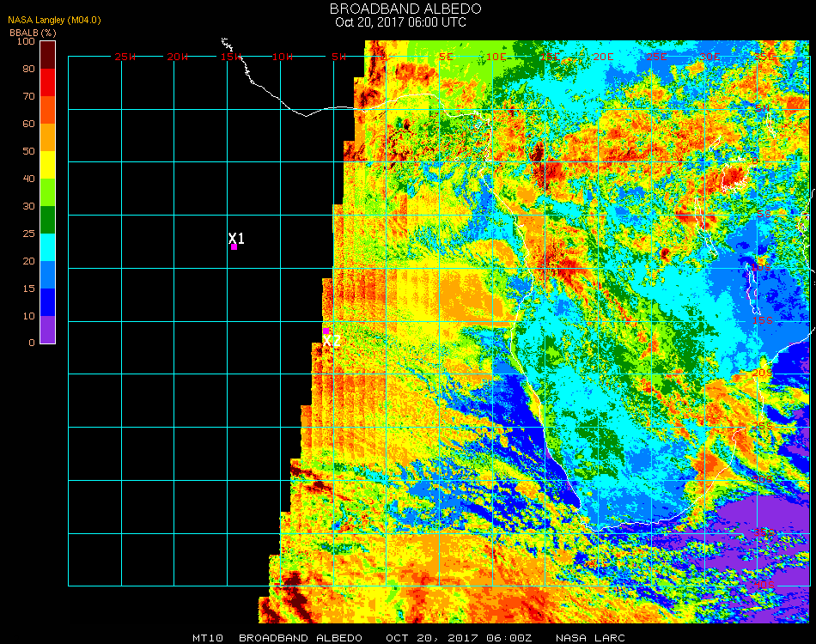Screen dimensions: 816x644
Task: Click the '80' colorbar scale value
Action: (28, 69)
